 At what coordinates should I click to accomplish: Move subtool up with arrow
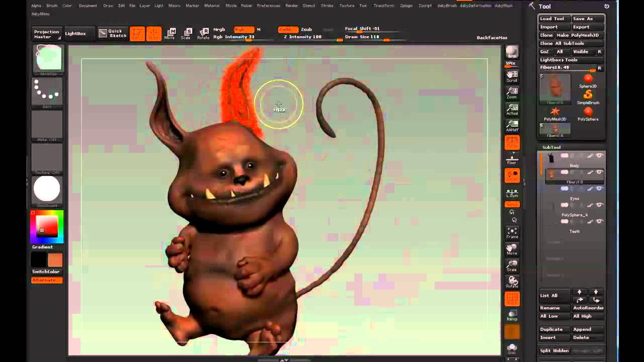pyautogui.click(x=579, y=292)
